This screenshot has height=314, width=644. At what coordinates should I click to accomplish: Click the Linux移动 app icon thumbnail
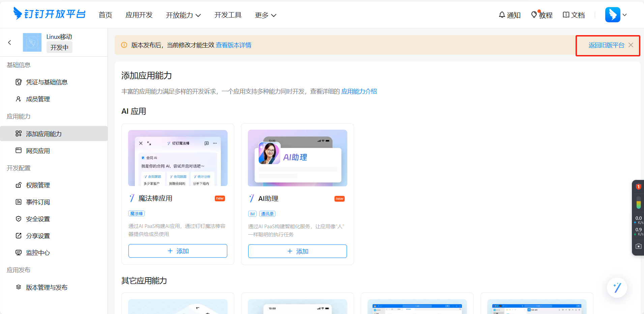coord(32,42)
